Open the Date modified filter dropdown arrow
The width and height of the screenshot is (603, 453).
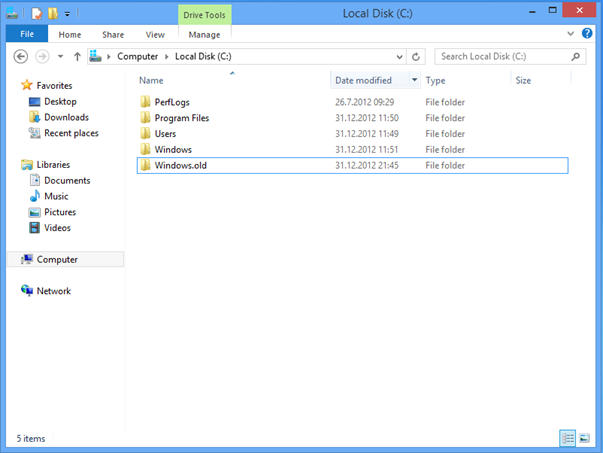[x=415, y=80]
